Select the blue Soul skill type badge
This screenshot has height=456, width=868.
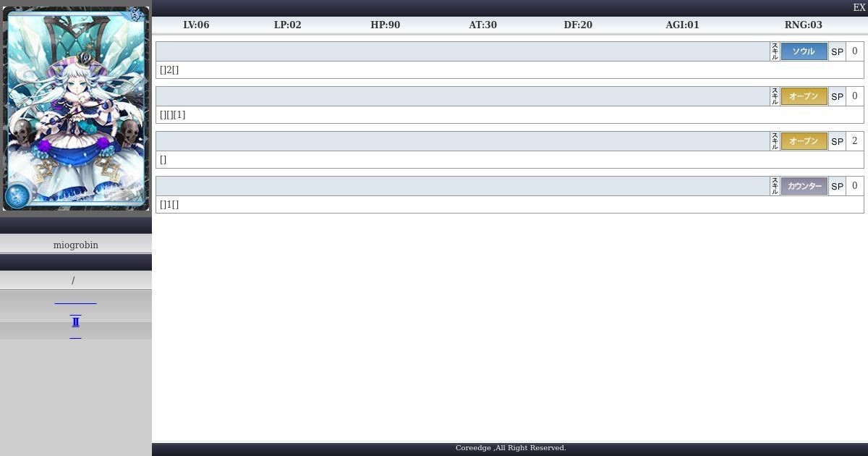804,51
